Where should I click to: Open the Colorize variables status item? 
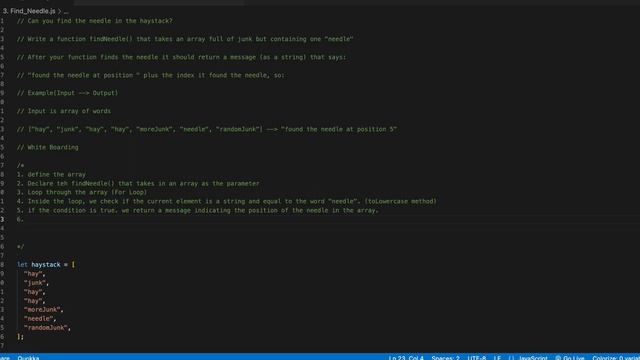[616, 358]
